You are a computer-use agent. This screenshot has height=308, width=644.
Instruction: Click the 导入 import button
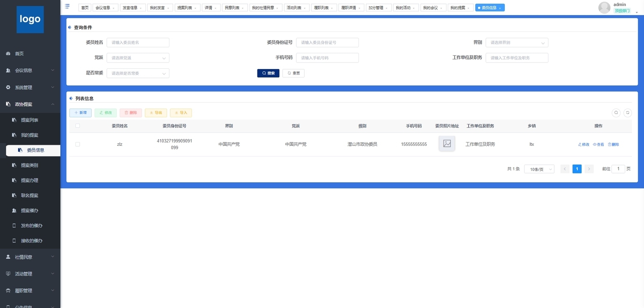click(x=181, y=113)
